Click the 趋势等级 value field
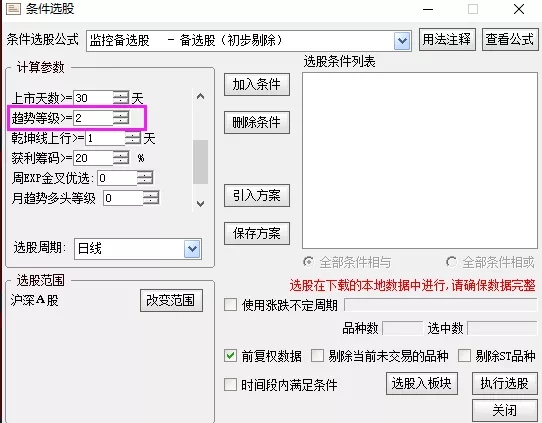The width and height of the screenshot is (542, 423). point(93,118)
